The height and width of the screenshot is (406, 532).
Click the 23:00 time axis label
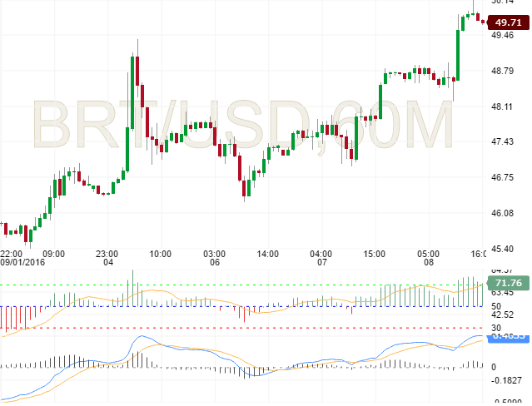point(107,253)
